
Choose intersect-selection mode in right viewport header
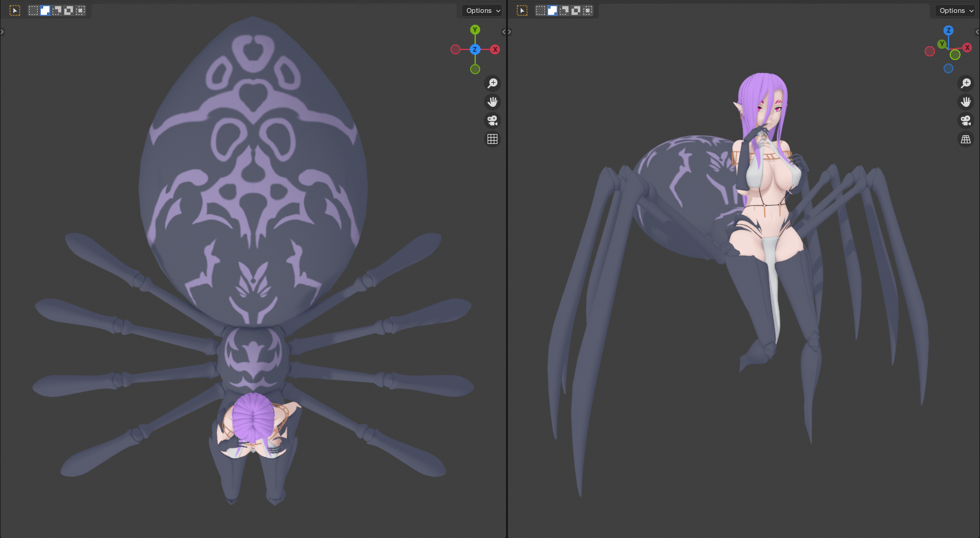(x=588, y=11)
